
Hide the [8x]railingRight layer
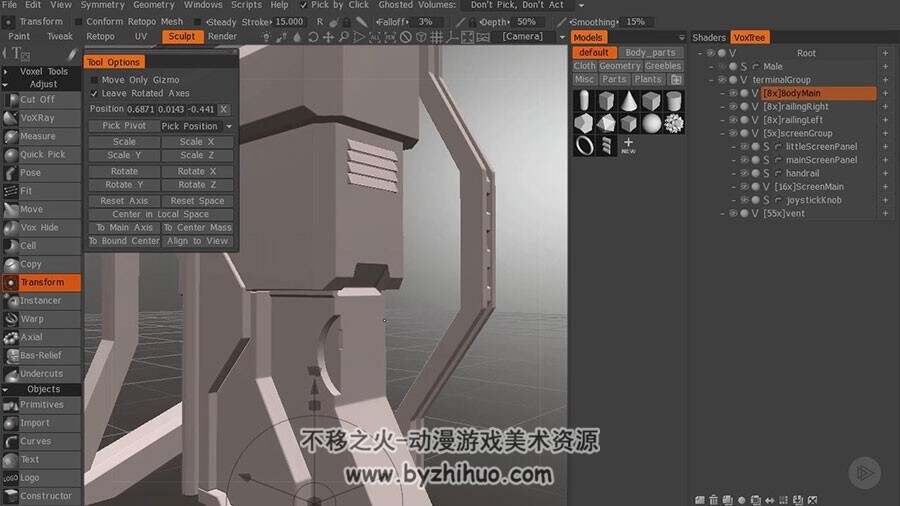[733, 107]
